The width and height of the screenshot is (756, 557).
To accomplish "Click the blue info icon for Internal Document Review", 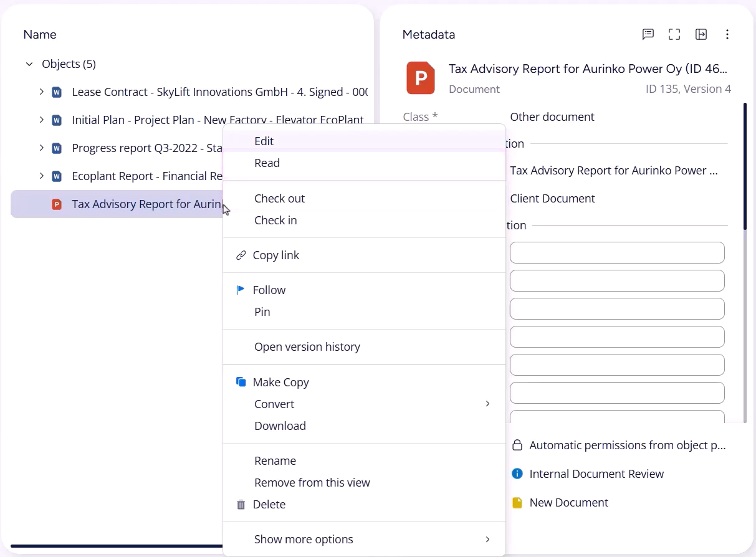I will coord(517,474).
